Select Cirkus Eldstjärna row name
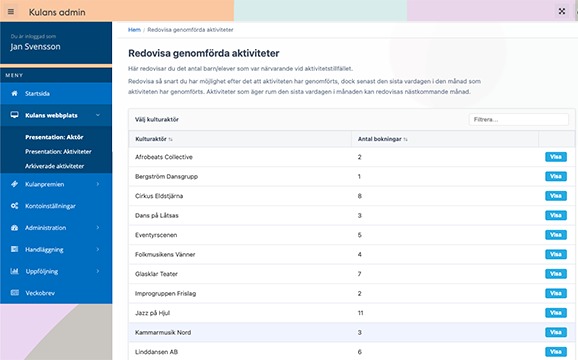 159,196
